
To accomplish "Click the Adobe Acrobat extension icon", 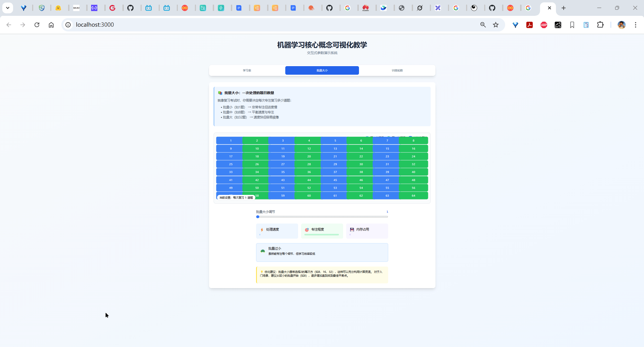I will click(529, 25).
